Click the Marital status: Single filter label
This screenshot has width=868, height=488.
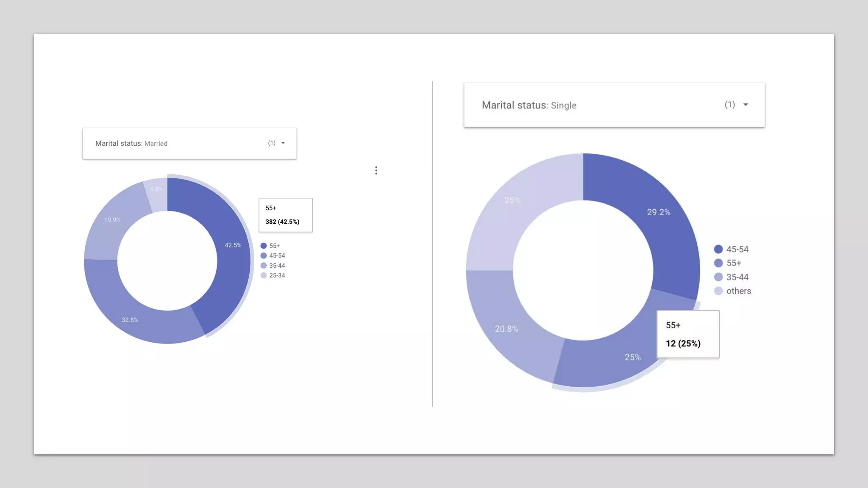[x=529, y=105]
